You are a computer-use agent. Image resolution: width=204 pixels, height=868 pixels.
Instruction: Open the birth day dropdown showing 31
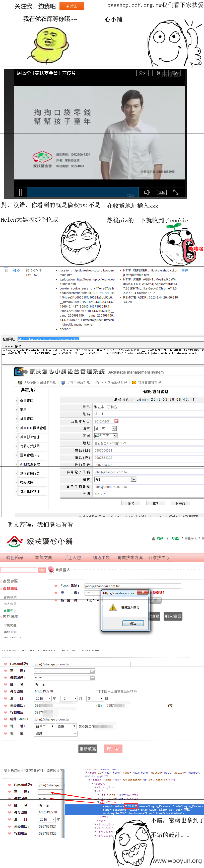click(95, 698)
